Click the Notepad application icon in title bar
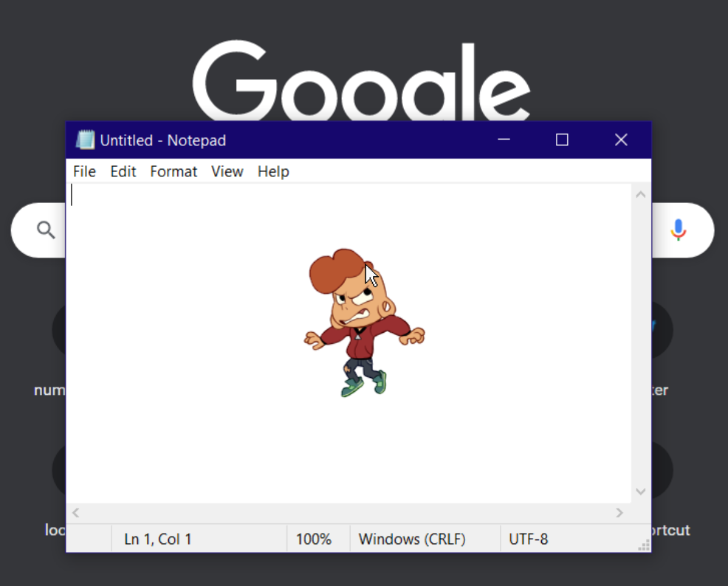 point(85,139)
